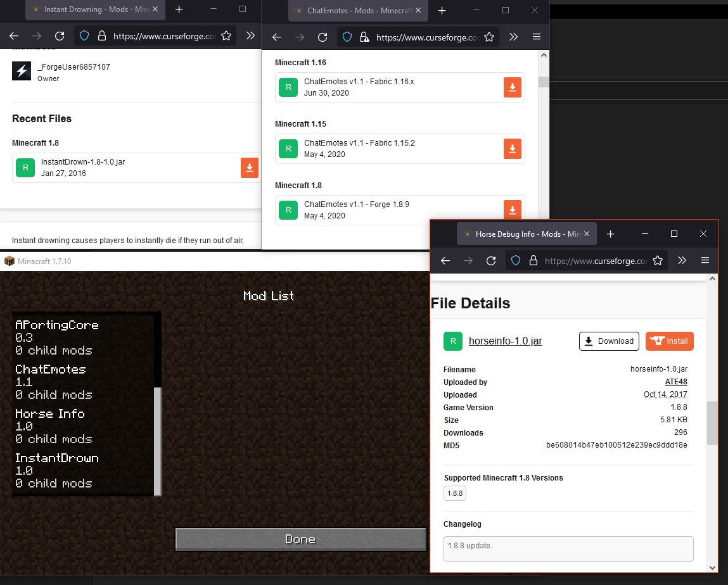Click padlock icon in Instant Drowning window
The width and height of the screenshot is (728, 585).
click(101, 35)
